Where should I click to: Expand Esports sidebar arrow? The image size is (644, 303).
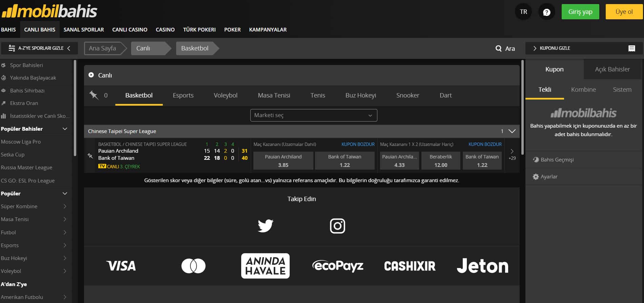pos(65,245)
